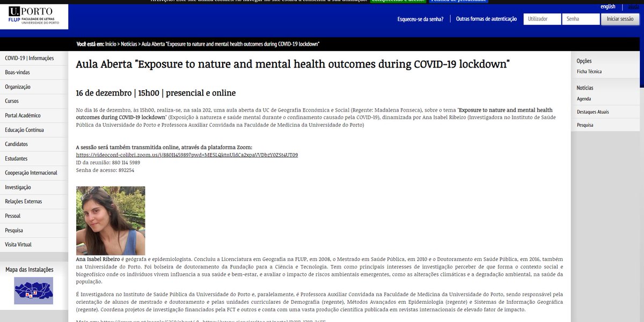The image size is (644, 322).
Task: Open Agenda under Notícias
Action: (584, 99)
